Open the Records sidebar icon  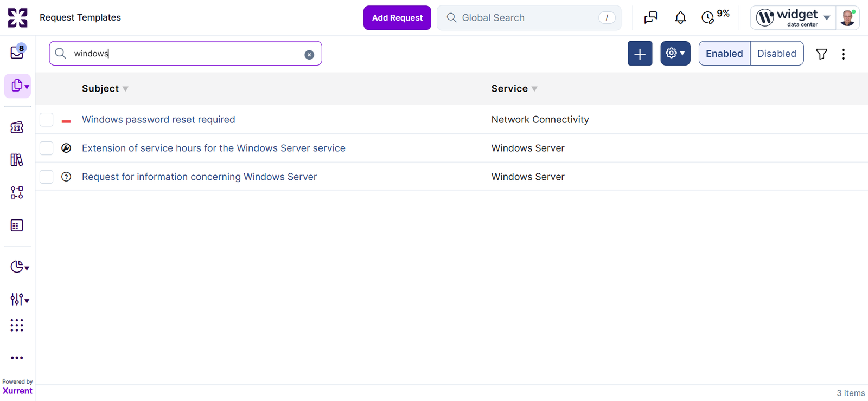pyautogui.click(x=17, y=86)
